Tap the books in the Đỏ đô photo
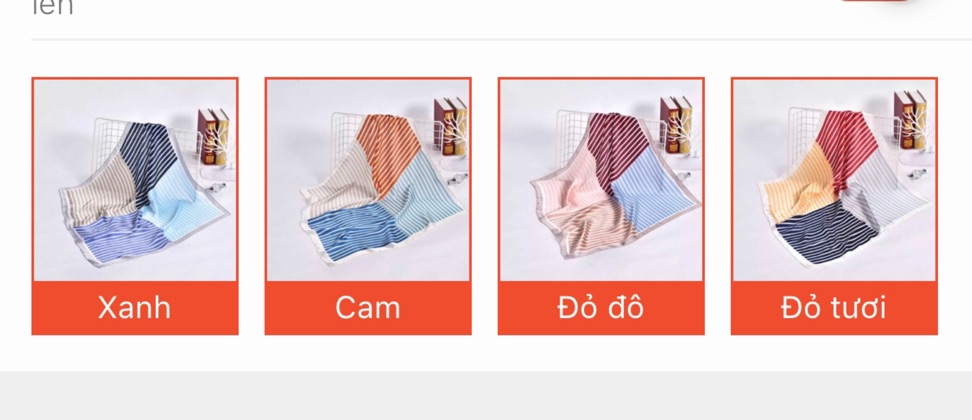Screen dimensions: 972x420 pyautogui.click(x=676, y=125)
